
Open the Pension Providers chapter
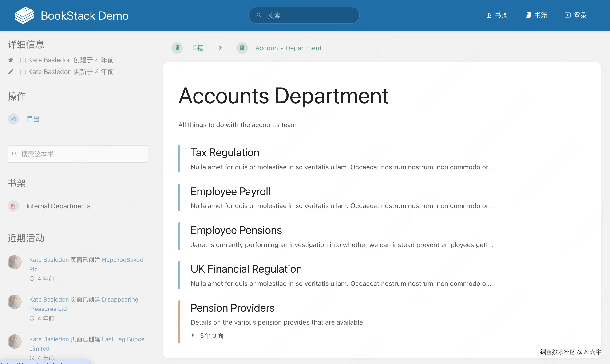232,308
